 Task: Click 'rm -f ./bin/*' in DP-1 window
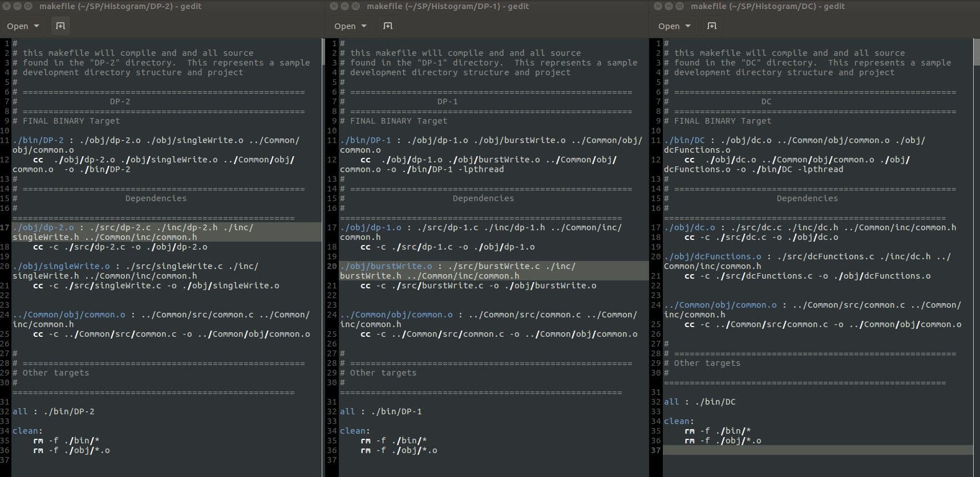click(394, 441)
